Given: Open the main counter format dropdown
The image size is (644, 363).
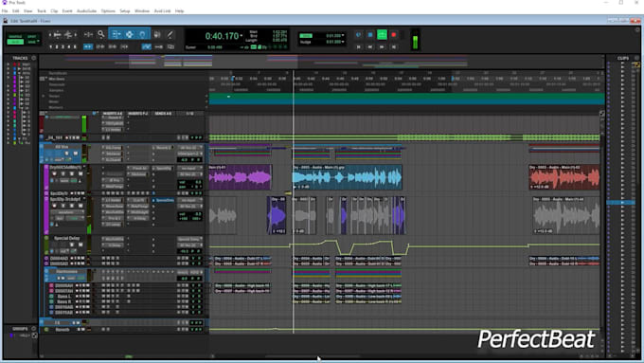Looking at the screenshot, I should click(241, 36).
